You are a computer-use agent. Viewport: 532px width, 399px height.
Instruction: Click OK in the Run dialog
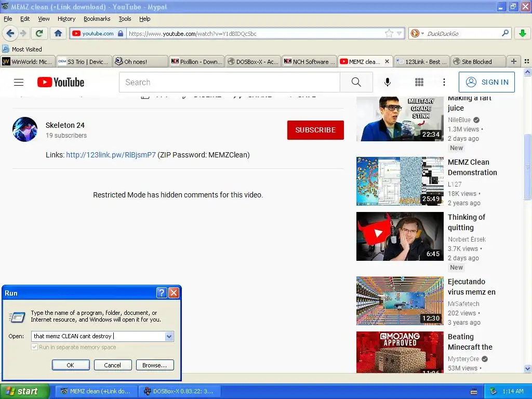tap(71, 365)
